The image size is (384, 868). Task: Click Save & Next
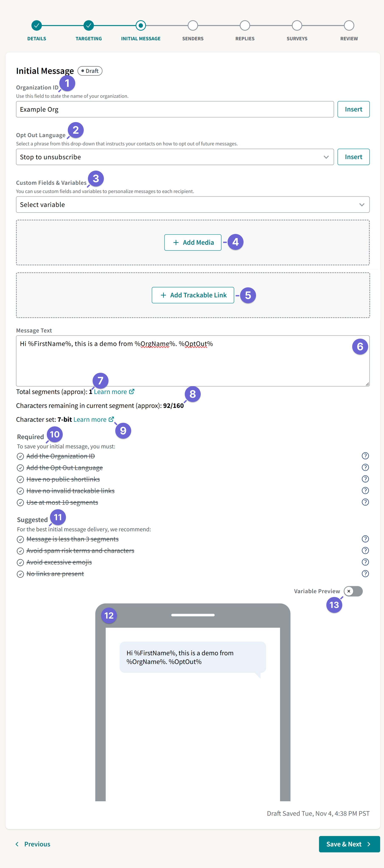(x=349, y=844)
